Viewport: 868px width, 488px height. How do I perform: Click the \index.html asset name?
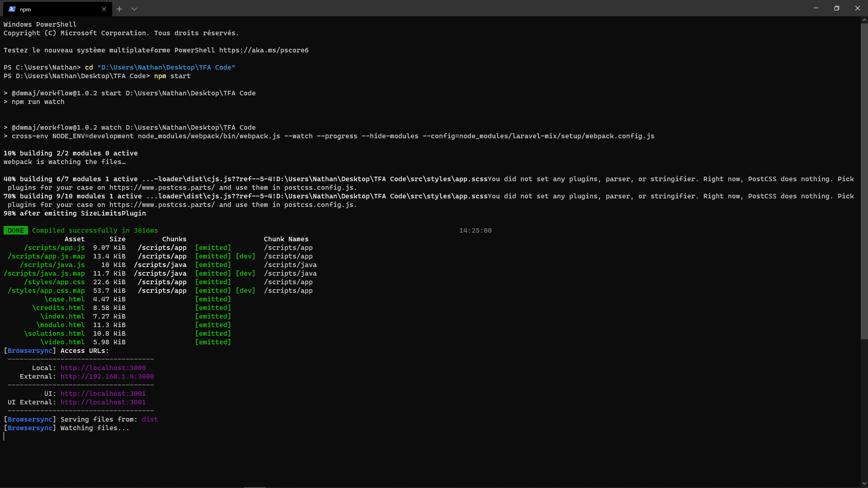(x=62, y=316)
